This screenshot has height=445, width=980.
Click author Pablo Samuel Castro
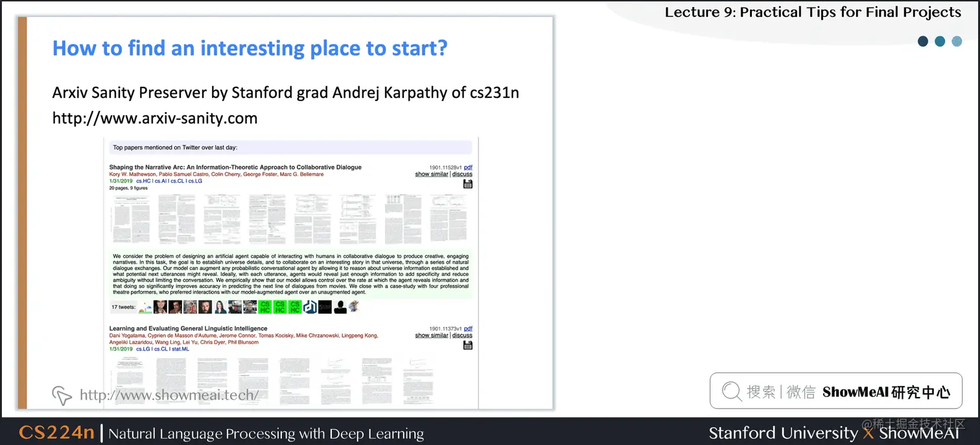click(x=183, y=174)
